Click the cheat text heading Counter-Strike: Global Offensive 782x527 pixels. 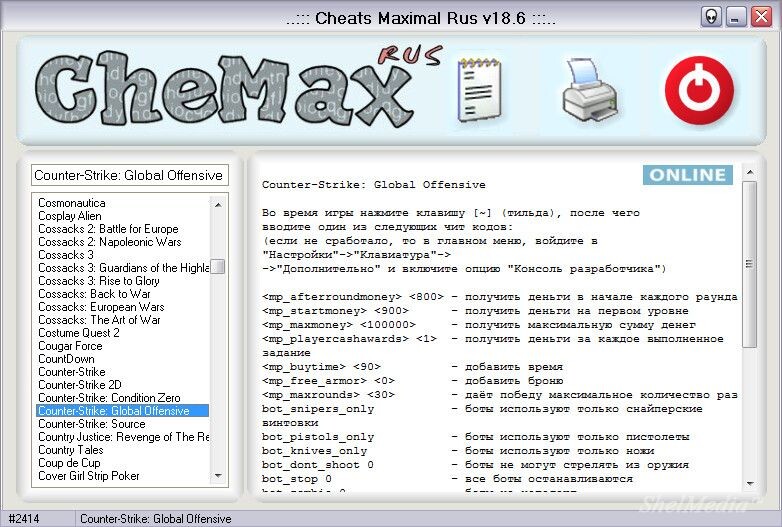374,184
